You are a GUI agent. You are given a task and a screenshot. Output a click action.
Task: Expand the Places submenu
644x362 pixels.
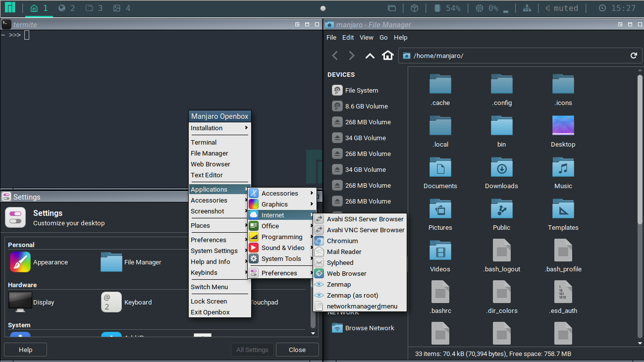pyautogui.click(x=219, y=225)
